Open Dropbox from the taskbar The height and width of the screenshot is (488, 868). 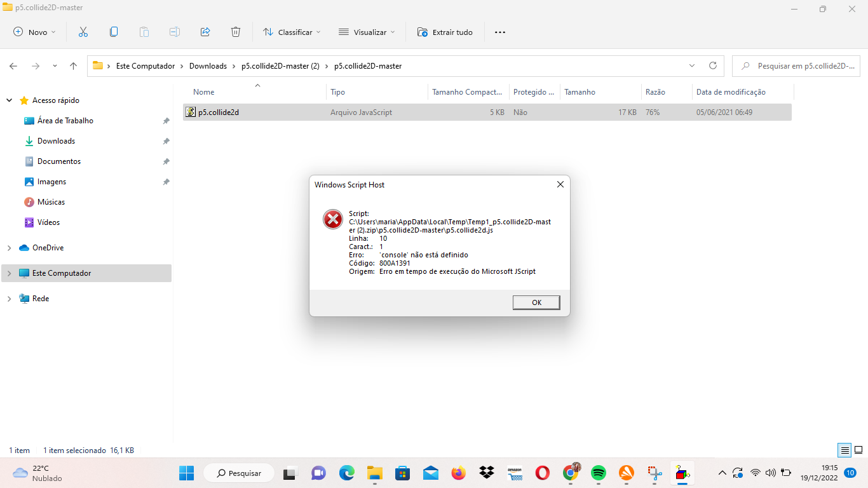pos(486,473)
